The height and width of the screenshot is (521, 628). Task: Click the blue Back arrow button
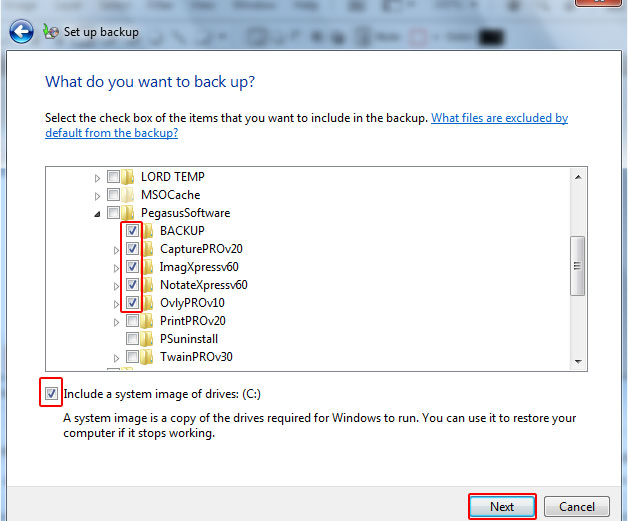click(21, 32)
